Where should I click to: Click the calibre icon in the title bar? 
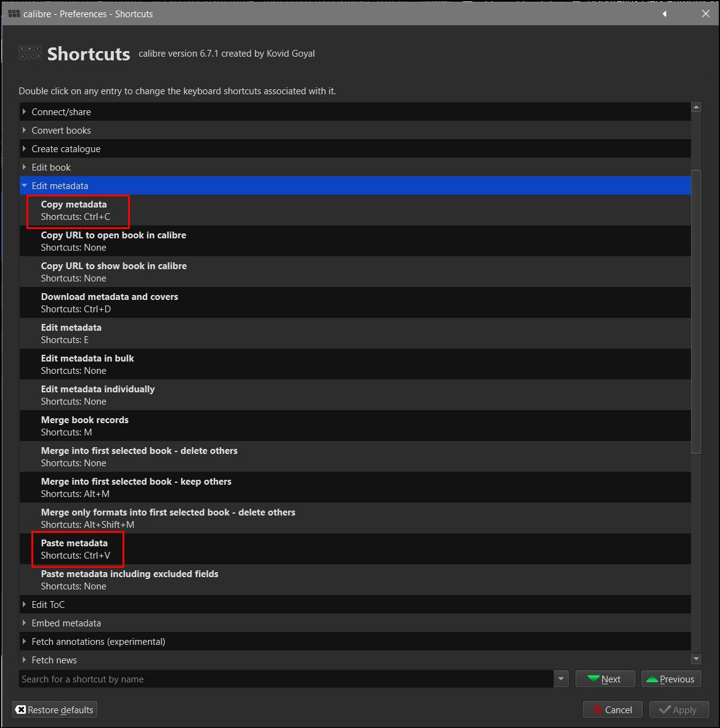coord(14,14)
